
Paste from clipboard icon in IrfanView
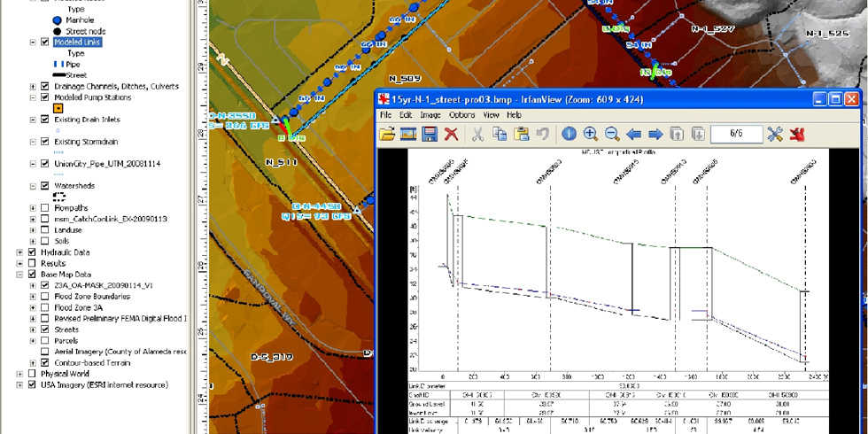point(522,134)
